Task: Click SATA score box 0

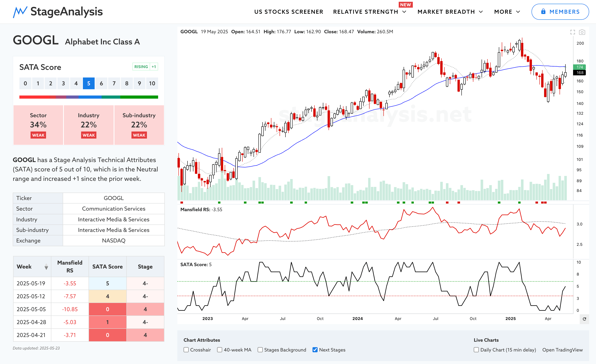Action: pos(25,83)
